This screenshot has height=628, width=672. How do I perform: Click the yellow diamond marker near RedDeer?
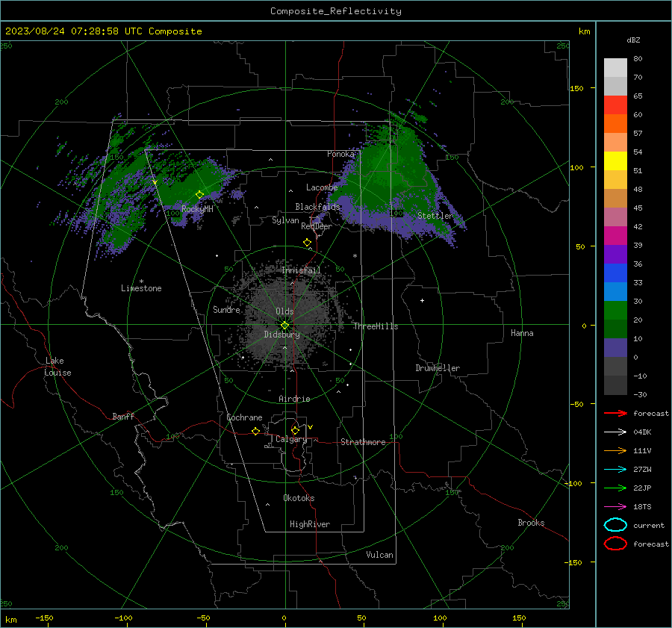(x=307, y=243)
